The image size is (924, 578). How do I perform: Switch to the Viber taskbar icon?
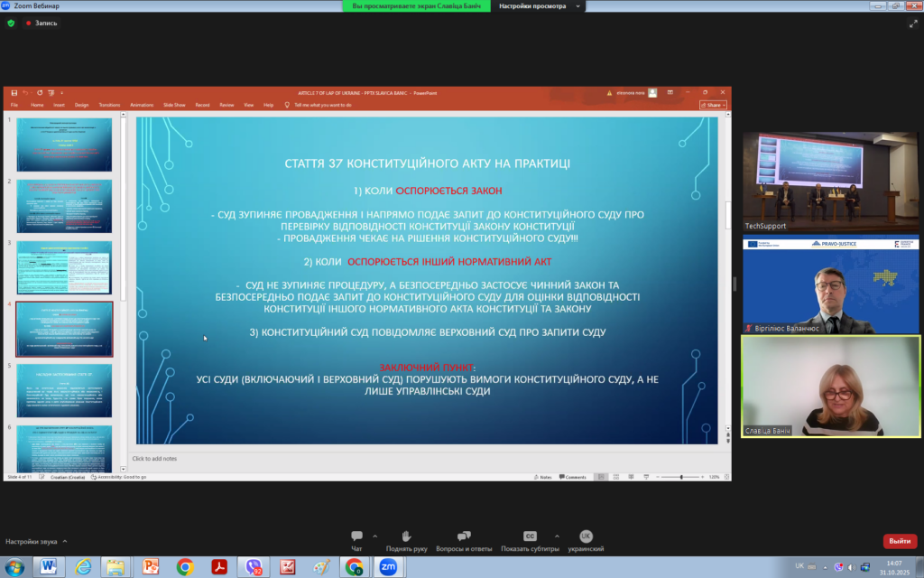254,566
